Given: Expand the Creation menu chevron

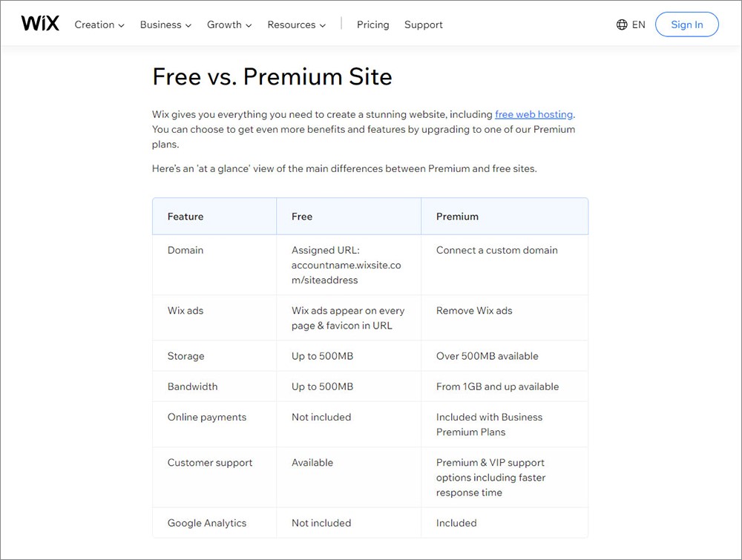Looking at the screenshot, I should tap(122, 25).
